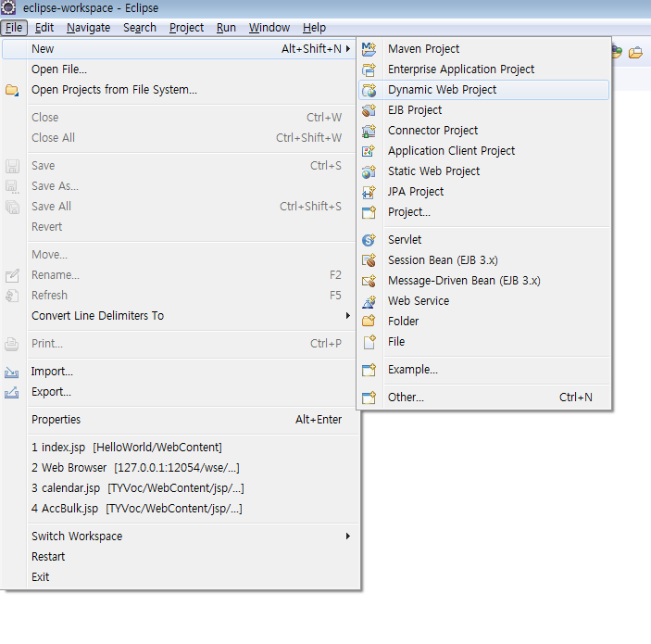The image size is (651, 644).
Task: Open recent item 2 Web Browser
Action: pos(179,468)
